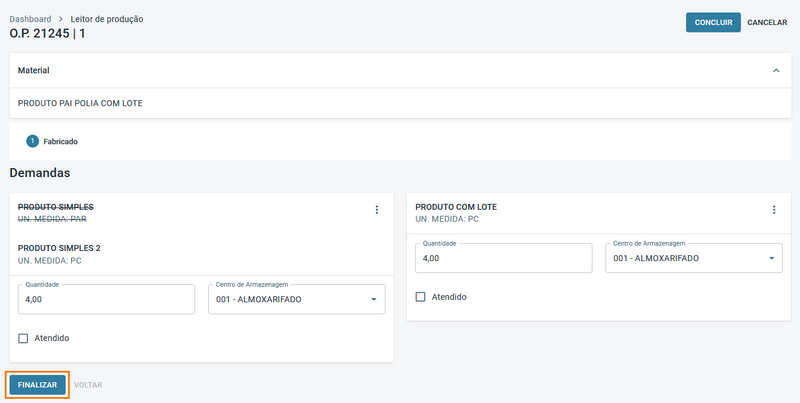
Task: Click the Material section header label
Action: (x=34, y=71)
